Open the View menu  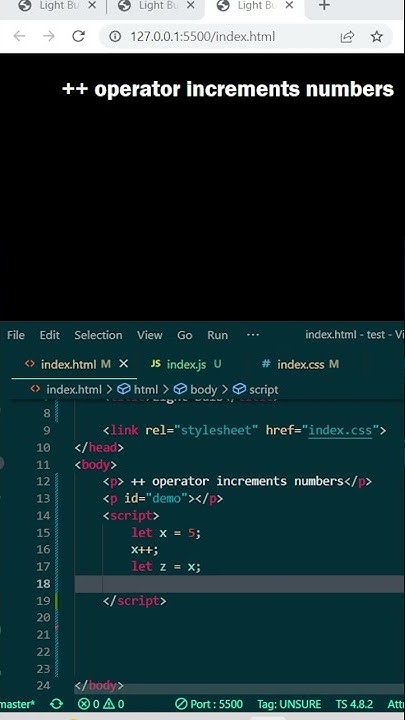[150, 335]
